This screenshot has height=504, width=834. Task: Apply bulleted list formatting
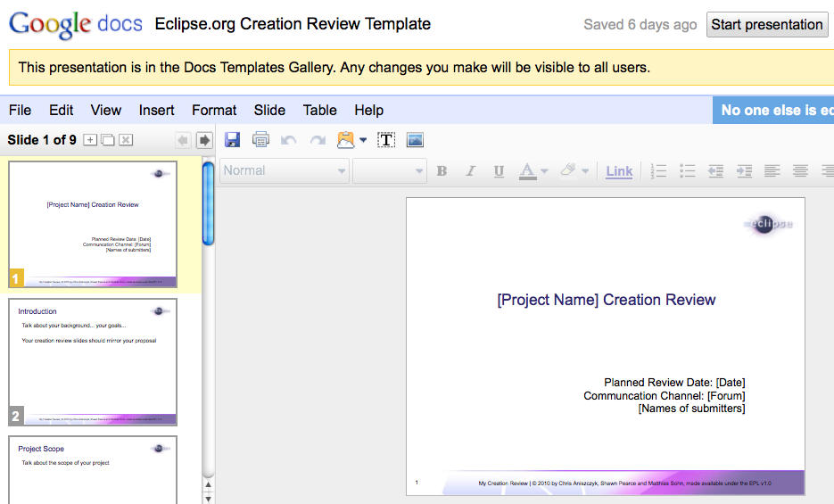[x=687, y=170]
